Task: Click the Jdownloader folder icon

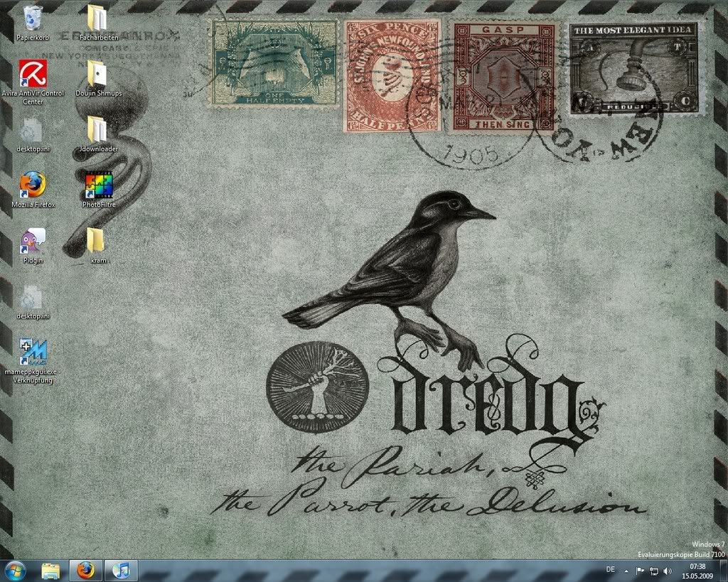Action: coord(97,129)
